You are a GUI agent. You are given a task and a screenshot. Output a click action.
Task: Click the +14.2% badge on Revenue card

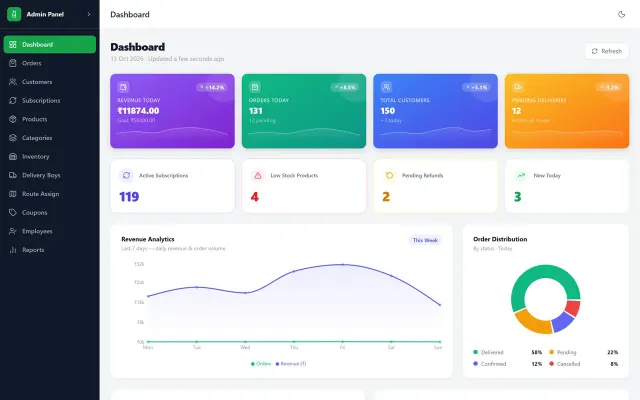(211, 87)
